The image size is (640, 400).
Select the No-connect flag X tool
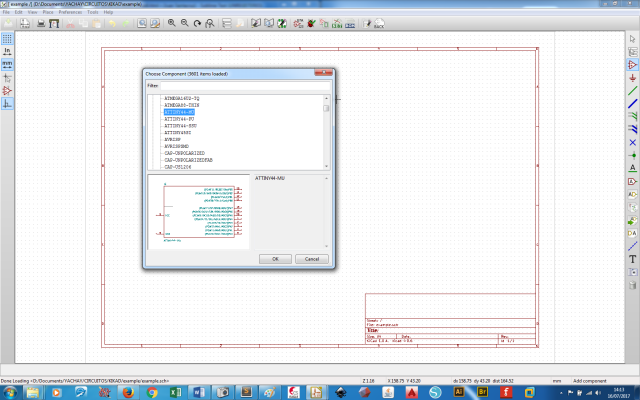point(632,142)
